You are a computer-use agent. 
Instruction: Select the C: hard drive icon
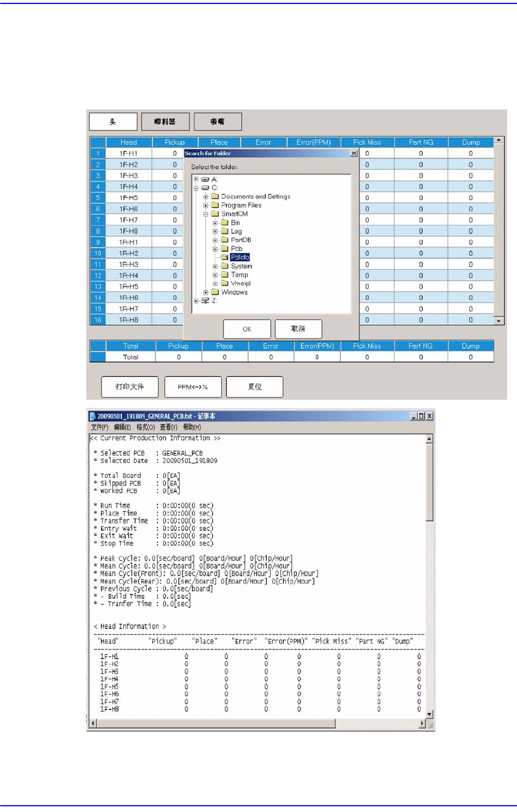click(x=205, y=188)
